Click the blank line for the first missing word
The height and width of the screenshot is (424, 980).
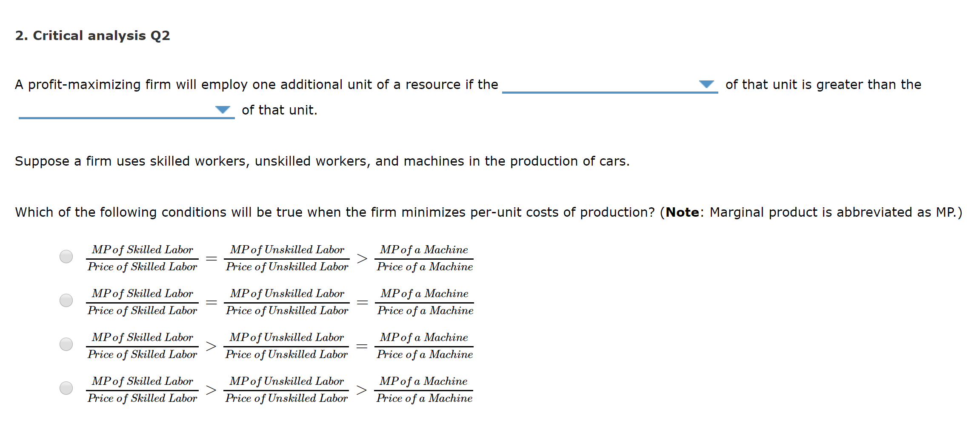[x=609, y=92]
